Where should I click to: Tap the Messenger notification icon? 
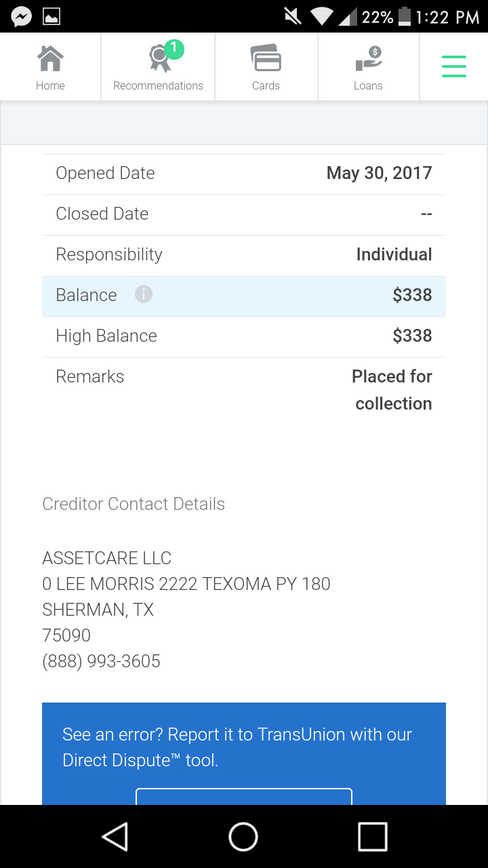coord(21,16)
